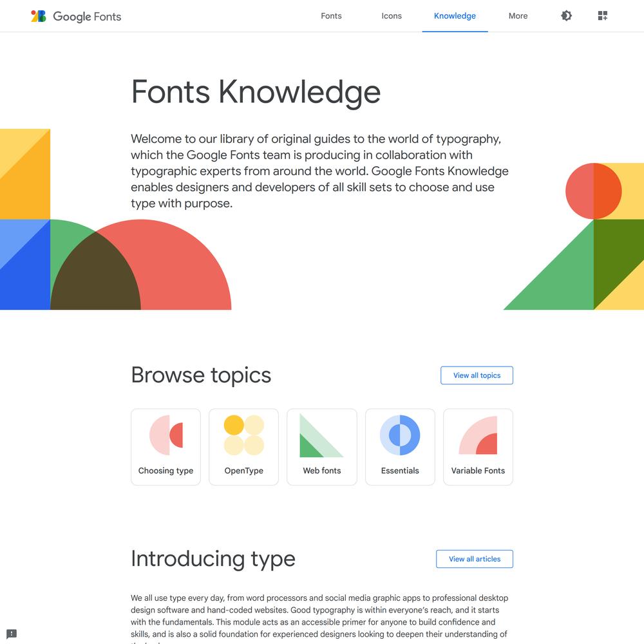Select the Knowledge tab

coord(455,15)
